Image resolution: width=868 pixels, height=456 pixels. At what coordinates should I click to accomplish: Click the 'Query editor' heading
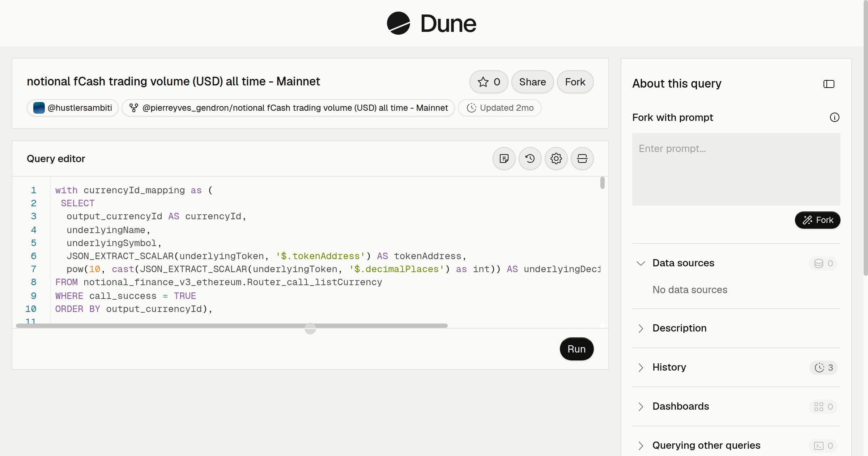(56, 159)
